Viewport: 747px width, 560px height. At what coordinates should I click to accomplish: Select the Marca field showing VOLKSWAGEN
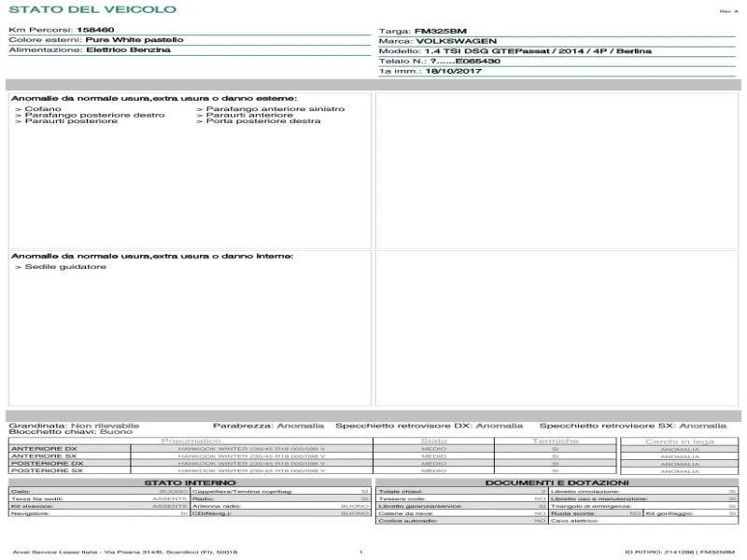(x=439, y=41)
